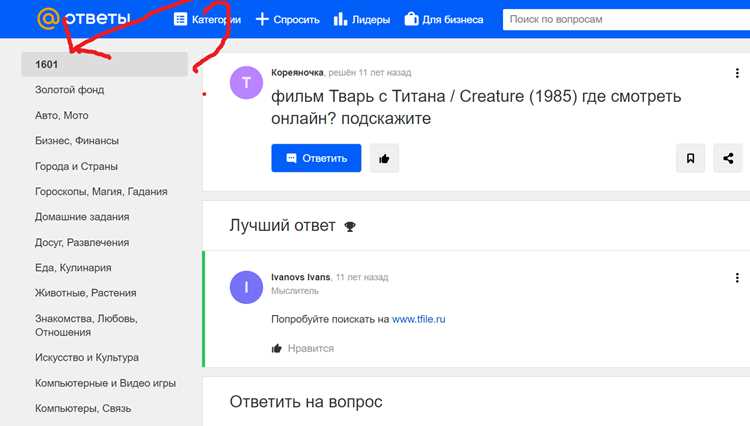This screenshot has width=750, height=426.
Task: Click the Ответы @ logo
Action: point(84,18)
